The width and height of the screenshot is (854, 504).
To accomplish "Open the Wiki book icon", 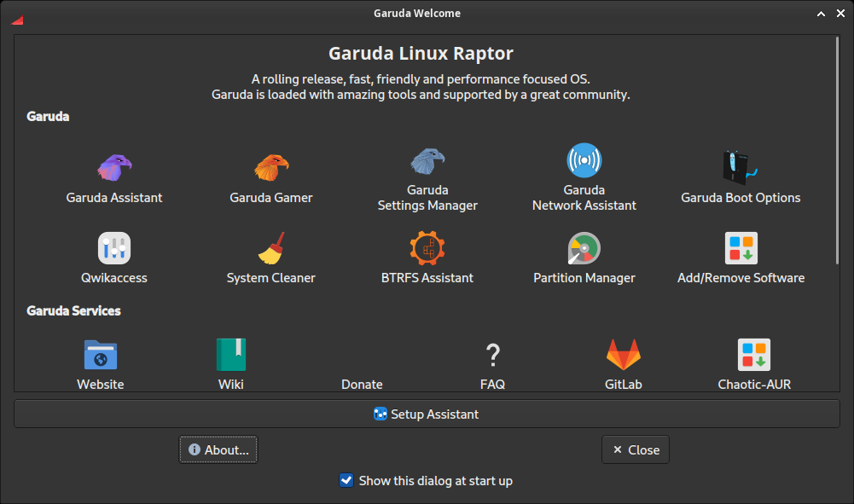I will 231,355.
